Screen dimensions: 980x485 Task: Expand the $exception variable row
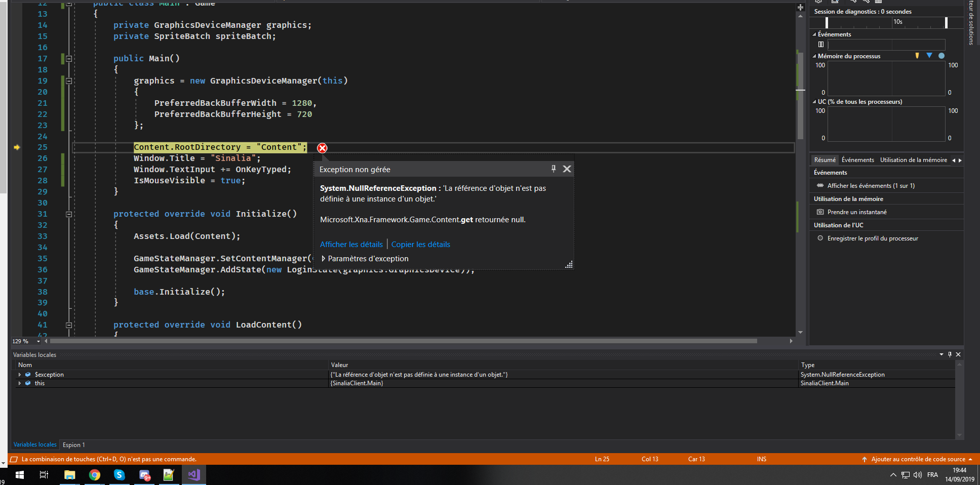coord(19,375)
